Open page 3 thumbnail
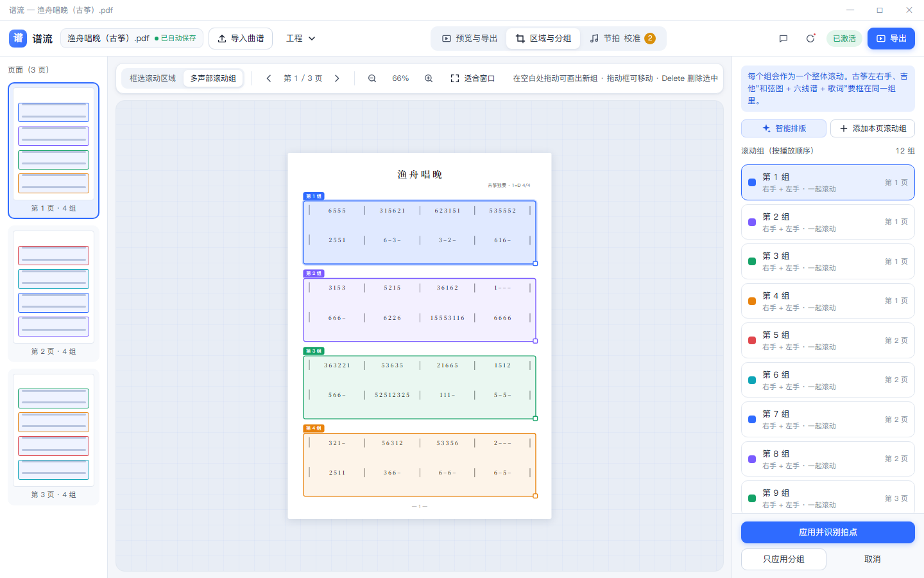The image size is (924, 578). (53, 437)
